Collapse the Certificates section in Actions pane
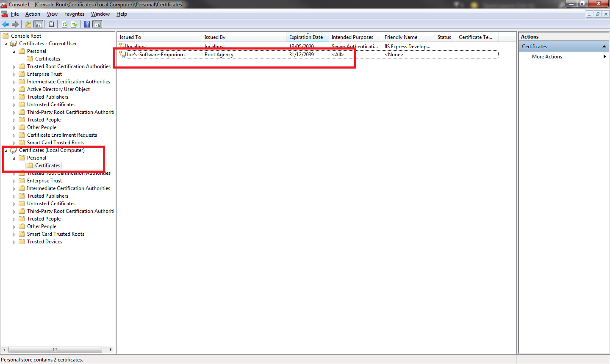 [x=604, y=47]
